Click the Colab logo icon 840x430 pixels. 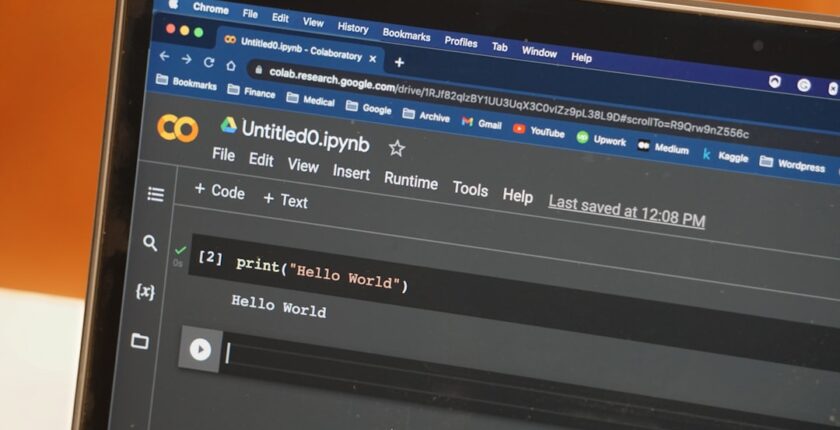(177, 128)
